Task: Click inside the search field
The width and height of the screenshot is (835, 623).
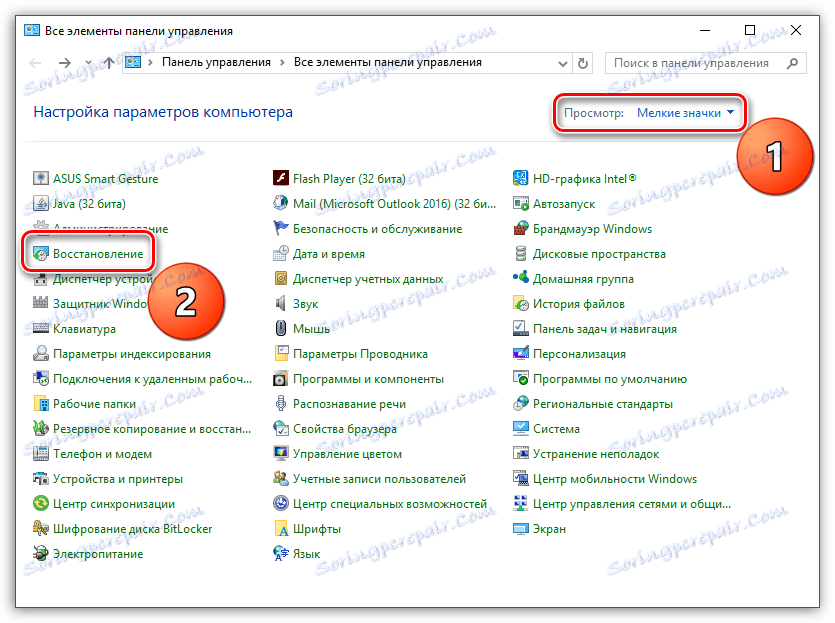Action: click(700, 62)
